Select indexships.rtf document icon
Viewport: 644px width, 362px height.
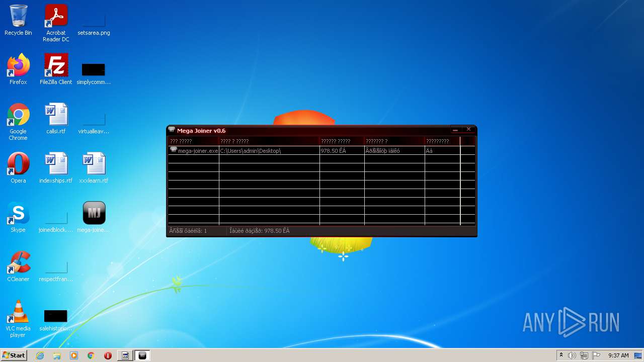tap(56, 168)
